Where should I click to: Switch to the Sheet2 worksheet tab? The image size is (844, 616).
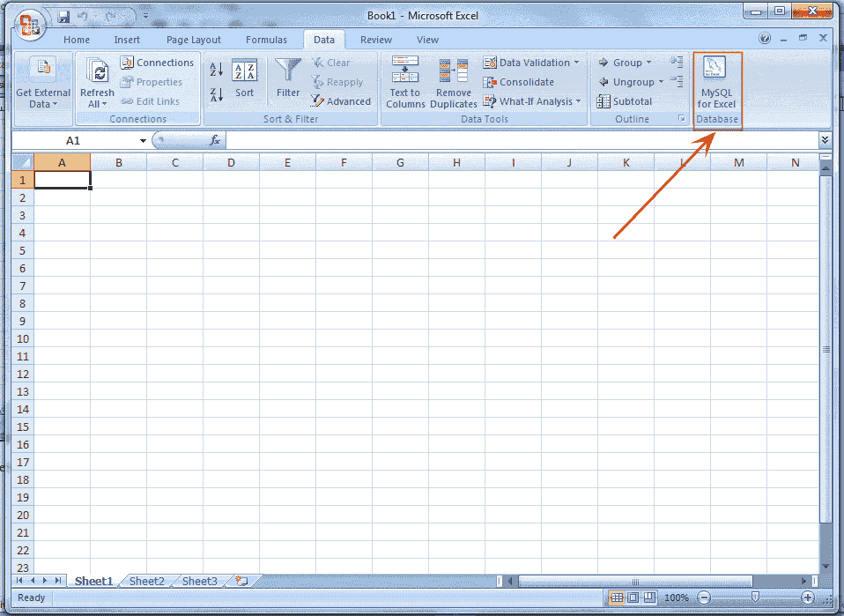[x=145, y=581]
